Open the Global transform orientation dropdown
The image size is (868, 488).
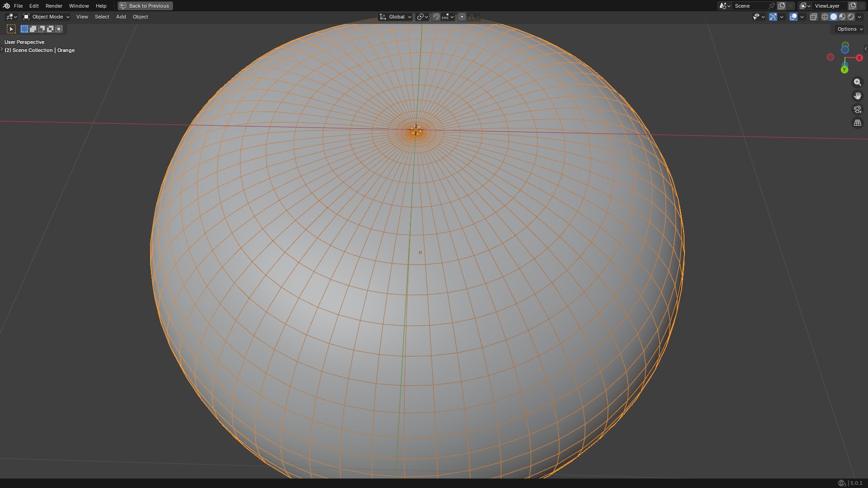(x=396, y=17)
